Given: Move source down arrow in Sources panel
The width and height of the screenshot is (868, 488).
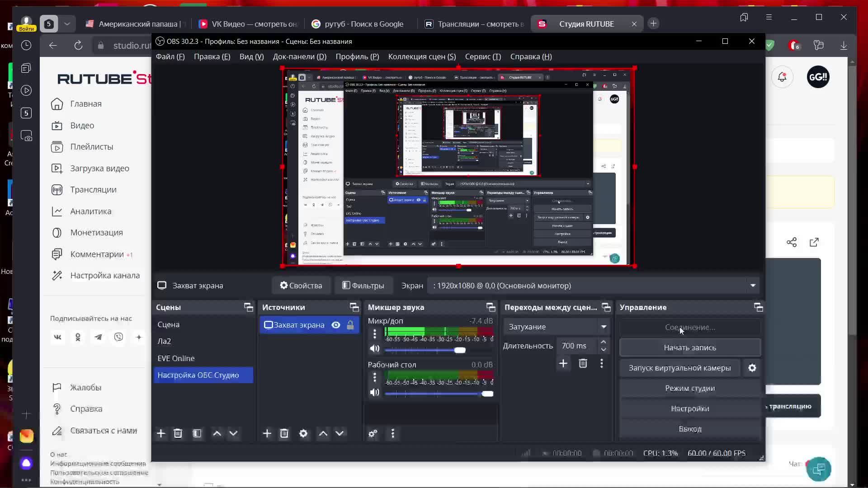Looking at the screenshot, I should tap(340, 434).
